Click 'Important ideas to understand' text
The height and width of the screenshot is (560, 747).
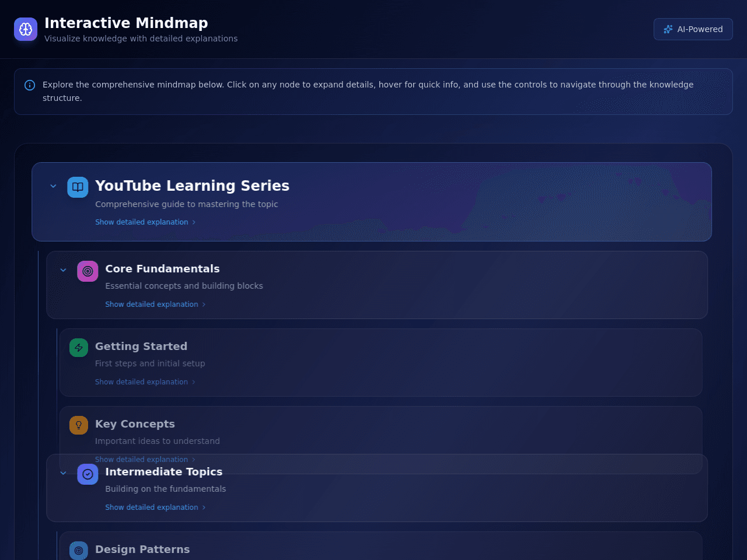(158, 441)
